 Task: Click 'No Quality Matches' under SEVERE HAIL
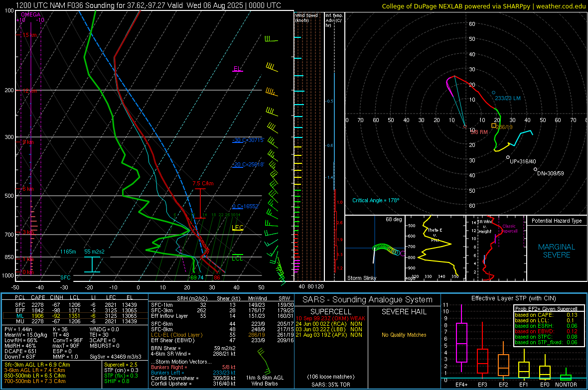tap(404, 335)
